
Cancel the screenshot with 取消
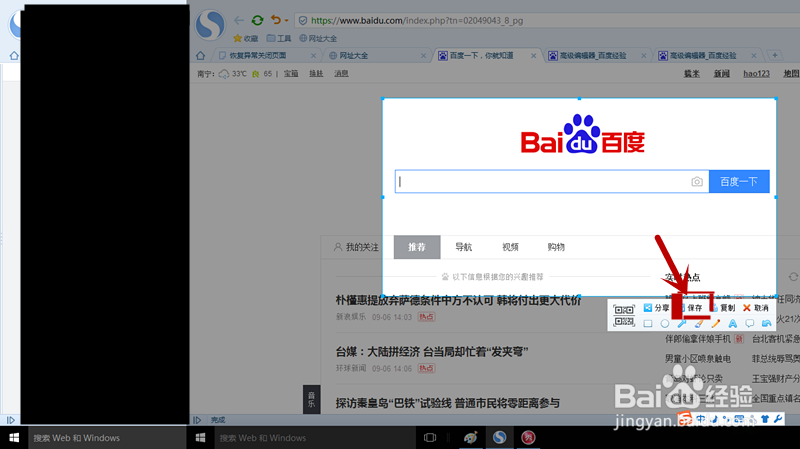(756, 308)
